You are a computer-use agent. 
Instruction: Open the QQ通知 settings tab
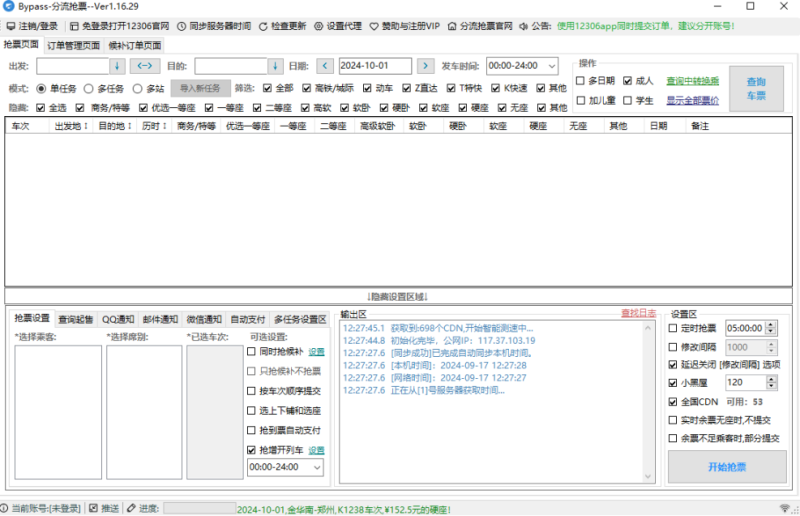[x=117, y=319]
